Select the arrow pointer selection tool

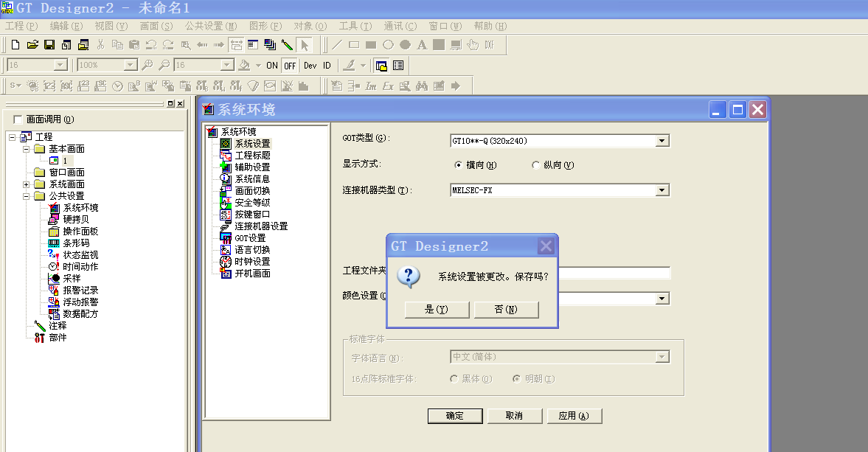[305, 45]
